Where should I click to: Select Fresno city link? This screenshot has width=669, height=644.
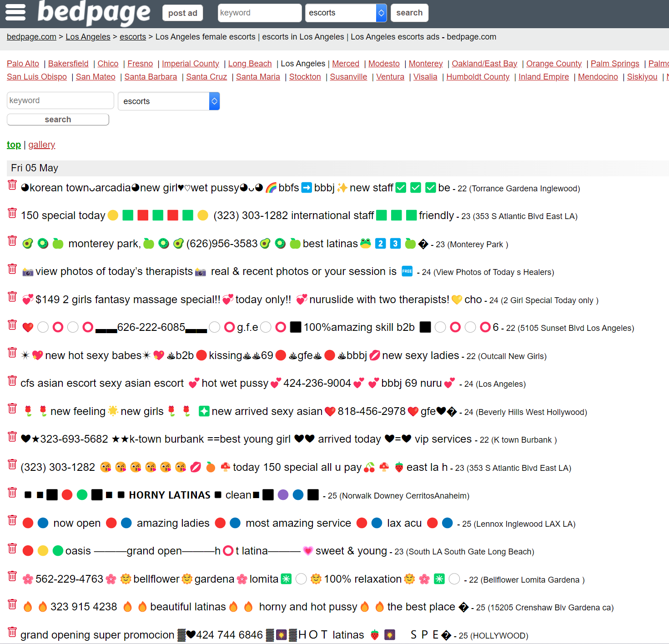[140, 64]
